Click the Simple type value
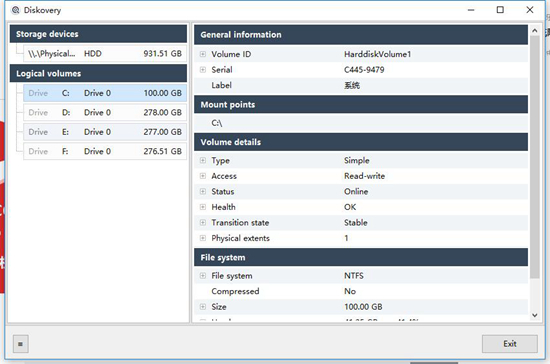This screenshot has height=364, width=550. tap(357, 161)
